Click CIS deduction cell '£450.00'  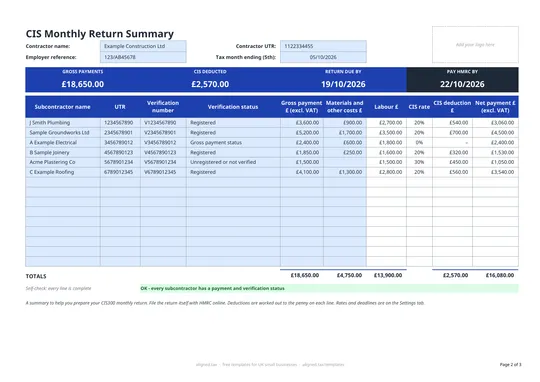click(452, 162)
